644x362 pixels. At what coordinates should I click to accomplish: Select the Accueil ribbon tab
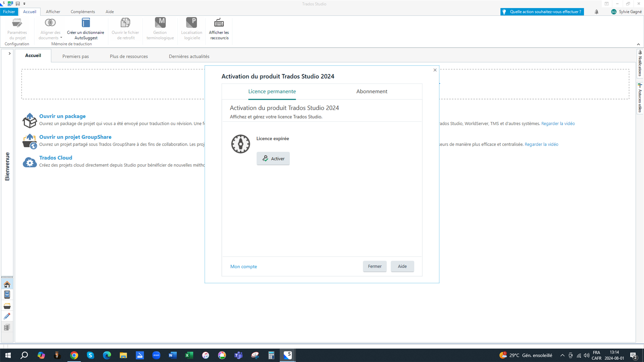pos(30,12)
